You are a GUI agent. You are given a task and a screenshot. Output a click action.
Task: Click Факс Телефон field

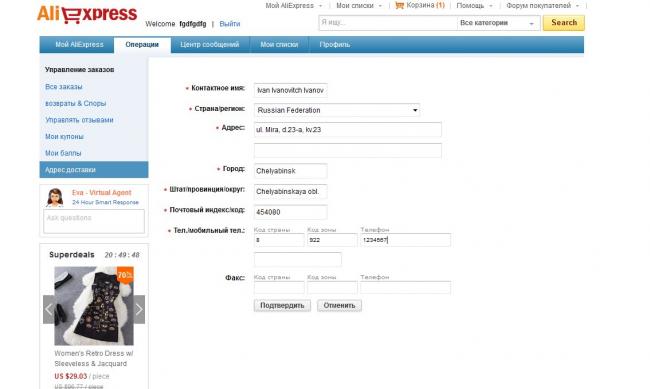coord(405,287)
